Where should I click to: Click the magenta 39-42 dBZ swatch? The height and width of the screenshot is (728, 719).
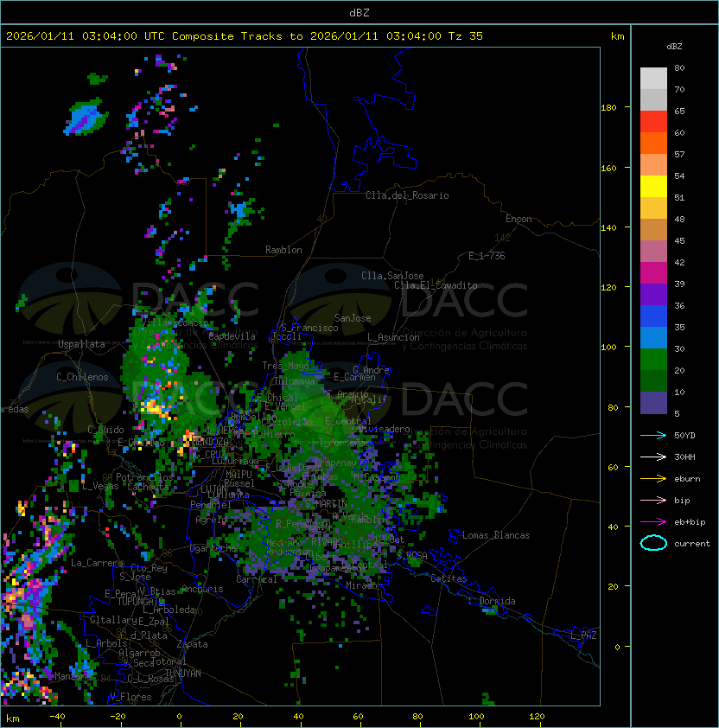(x=653, y=272)
